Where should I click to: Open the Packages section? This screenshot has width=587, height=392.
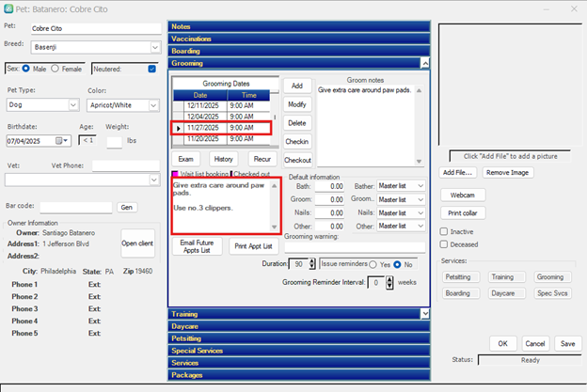[x=299, y=375]
